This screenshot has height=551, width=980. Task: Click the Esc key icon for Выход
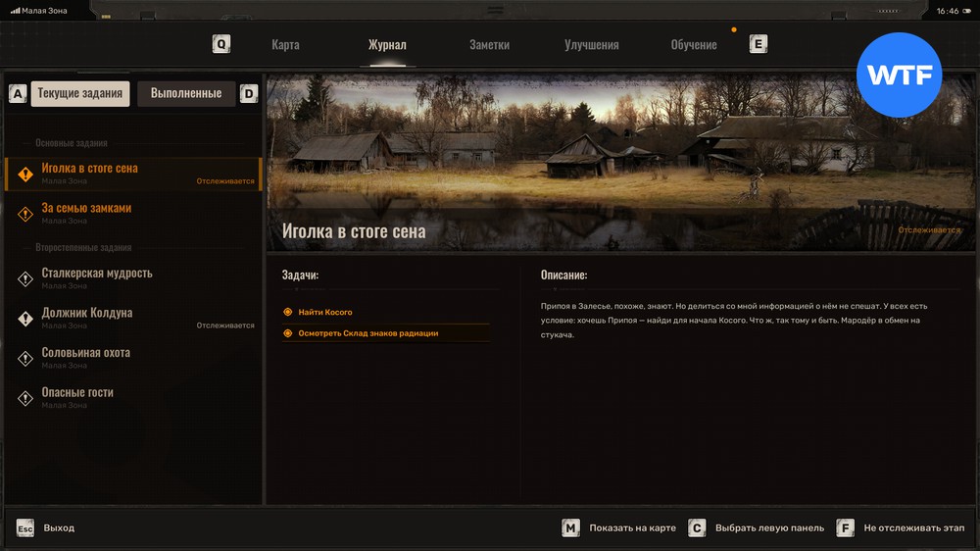click(25, 528)
